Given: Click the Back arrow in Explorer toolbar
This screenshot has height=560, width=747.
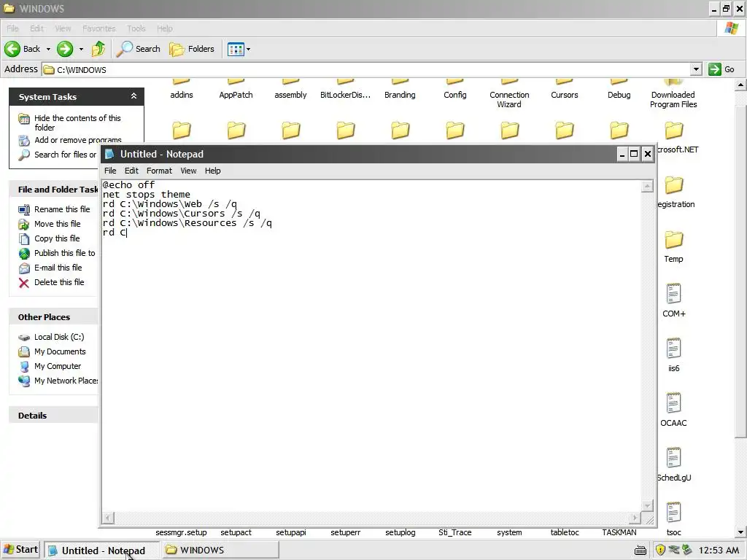Looking at the screenshot, I should click(23, 49).
